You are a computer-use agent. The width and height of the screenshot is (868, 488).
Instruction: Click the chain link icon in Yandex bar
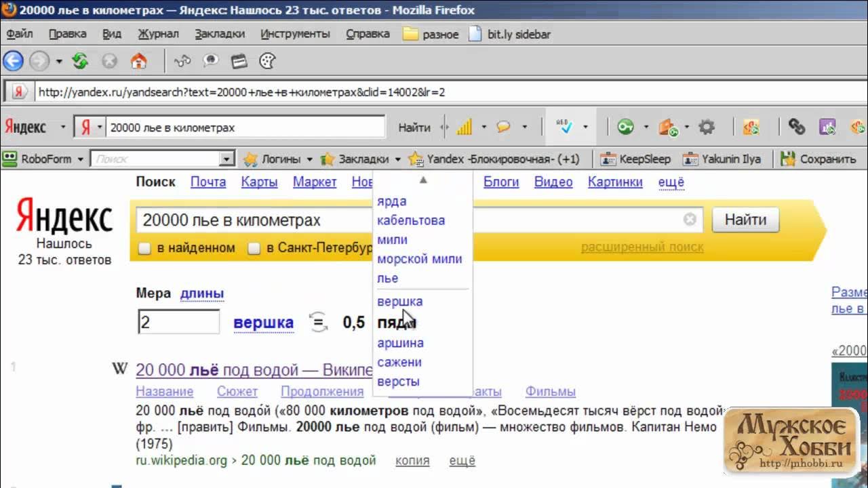797,127
